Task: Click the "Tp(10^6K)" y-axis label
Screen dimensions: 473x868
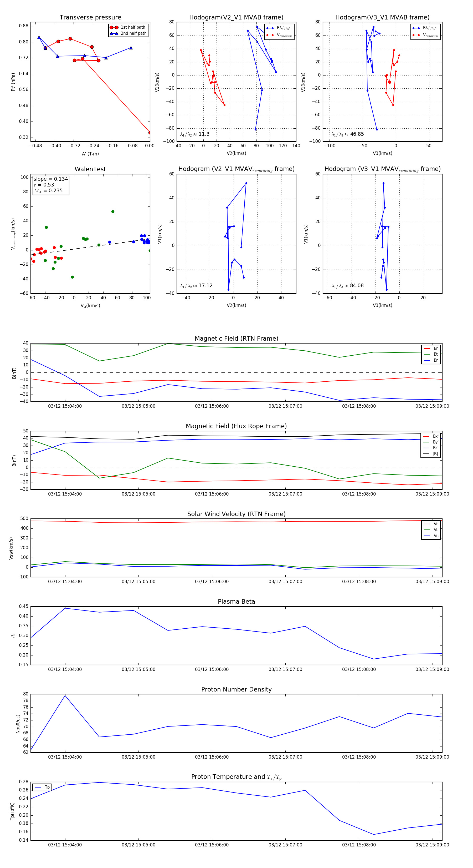Action: 12,811
